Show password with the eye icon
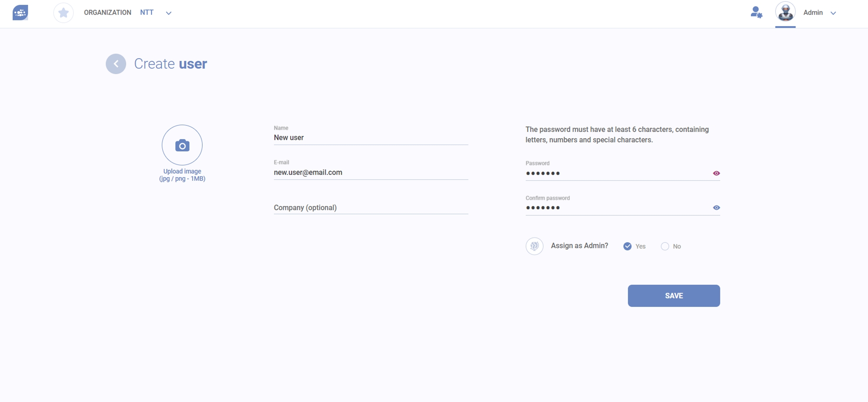868x402 pixels. [716, 173]
